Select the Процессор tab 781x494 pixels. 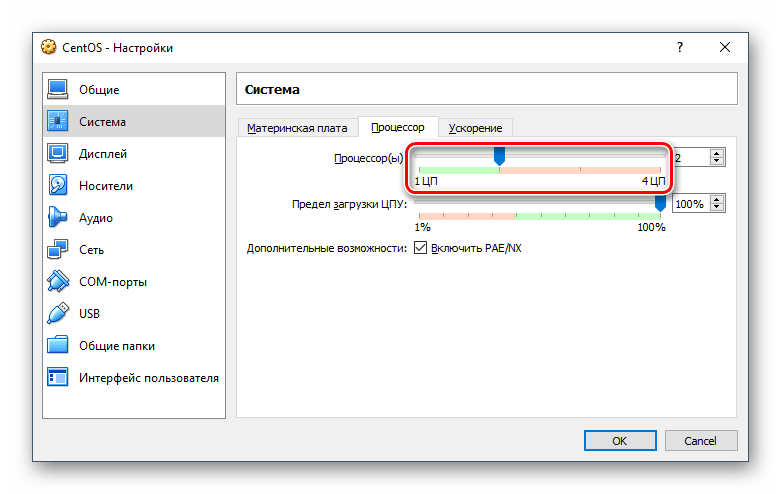(x=398, y=127)
